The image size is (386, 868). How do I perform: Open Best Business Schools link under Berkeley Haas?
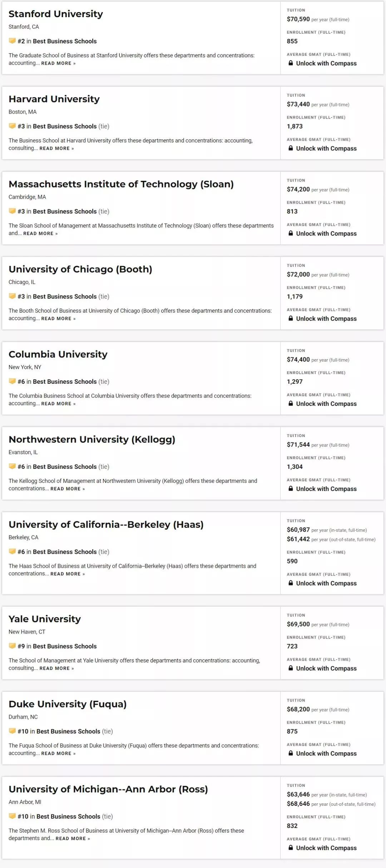coord(65,552)
